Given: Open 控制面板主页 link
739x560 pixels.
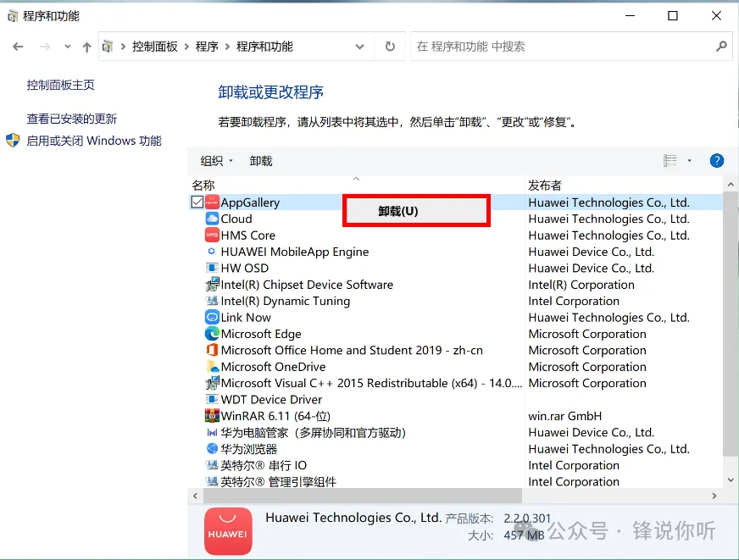Looking at the screenshot, I should tap(60, 86).
